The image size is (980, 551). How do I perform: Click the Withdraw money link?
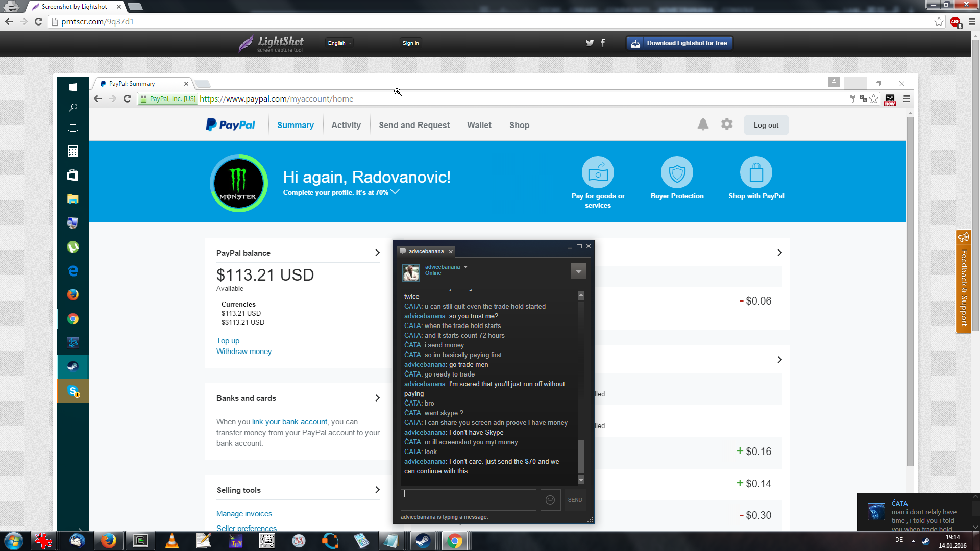click(x=243, y=352)
